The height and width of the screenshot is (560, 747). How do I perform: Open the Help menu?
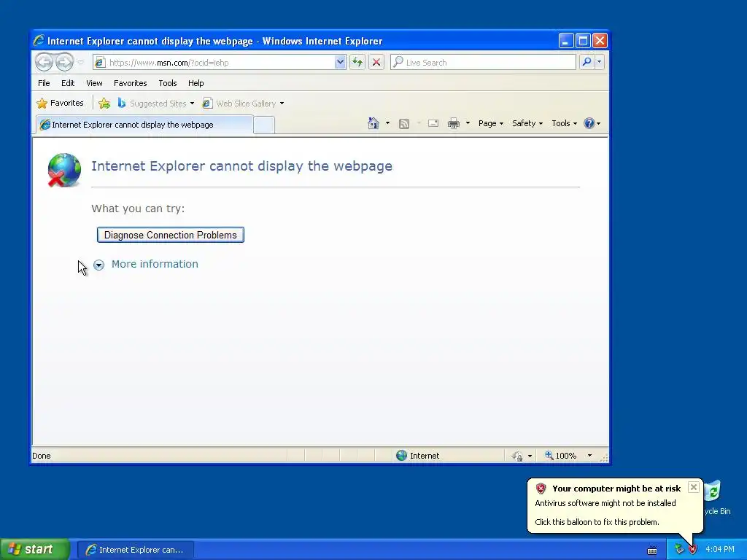[x=196, y=83]
